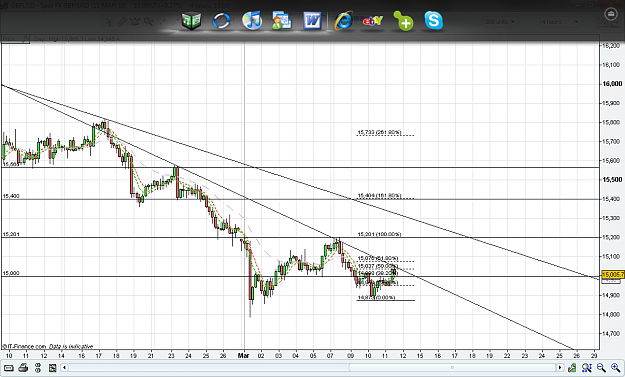Open Internet Explorer from the dock

tap(343, 20)
